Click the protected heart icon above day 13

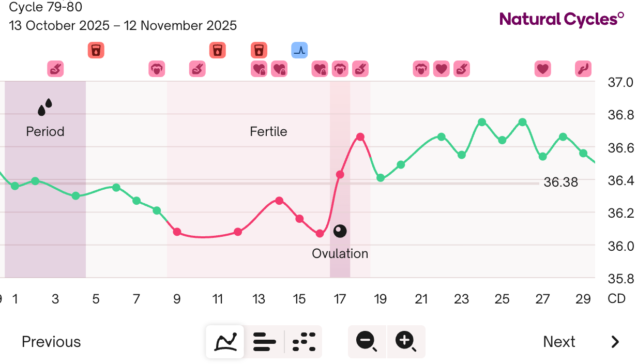259,68
